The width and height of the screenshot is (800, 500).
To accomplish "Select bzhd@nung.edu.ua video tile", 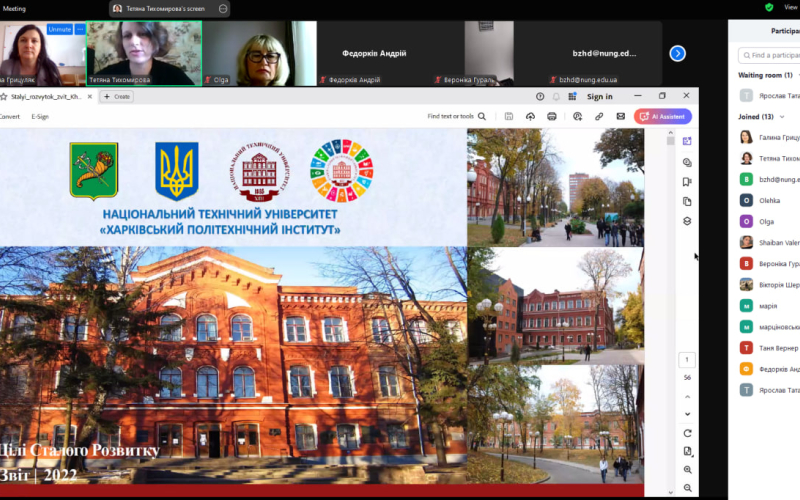I will tap(604, 53).
